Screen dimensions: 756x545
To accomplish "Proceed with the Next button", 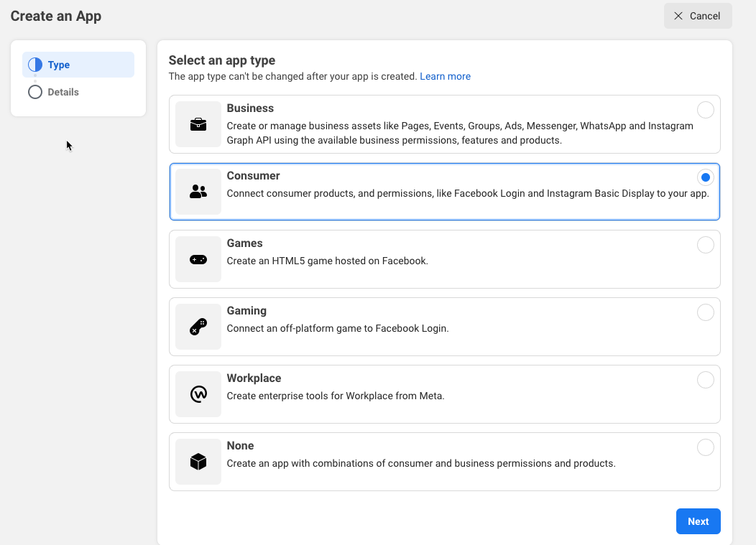I will (x=698, y=521).
